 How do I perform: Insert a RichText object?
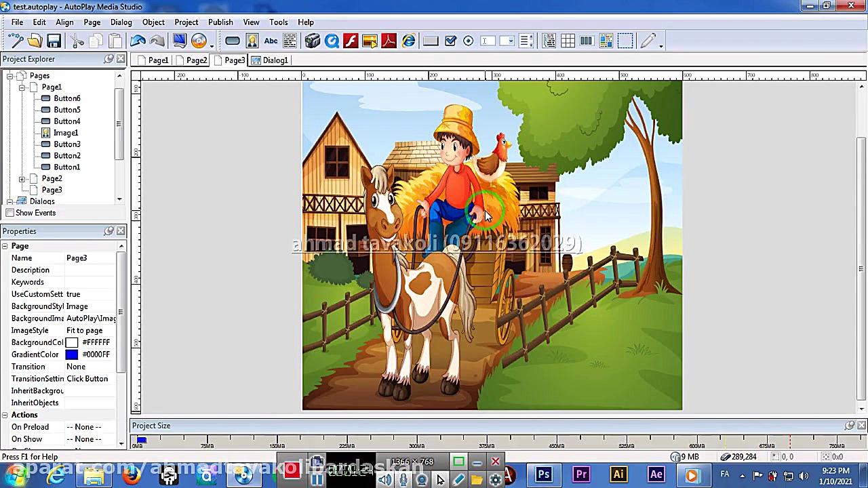point(606,41)
